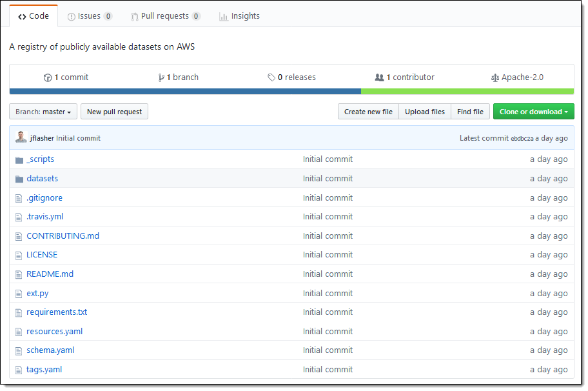
Task: Click the datasets folder icon
Action: coord(19,179)
